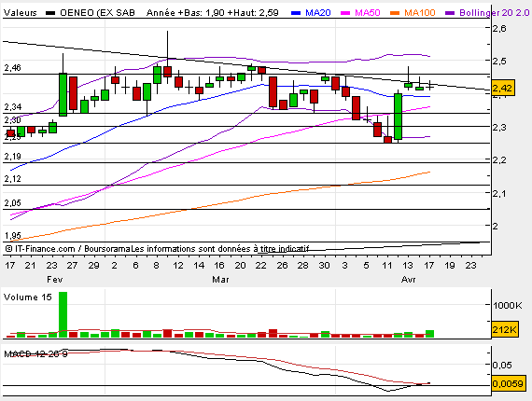The width and height of the screenshot is (532, 401).
Task: Click the Volume 15 panel label
Action: click(x=28, y=297)
